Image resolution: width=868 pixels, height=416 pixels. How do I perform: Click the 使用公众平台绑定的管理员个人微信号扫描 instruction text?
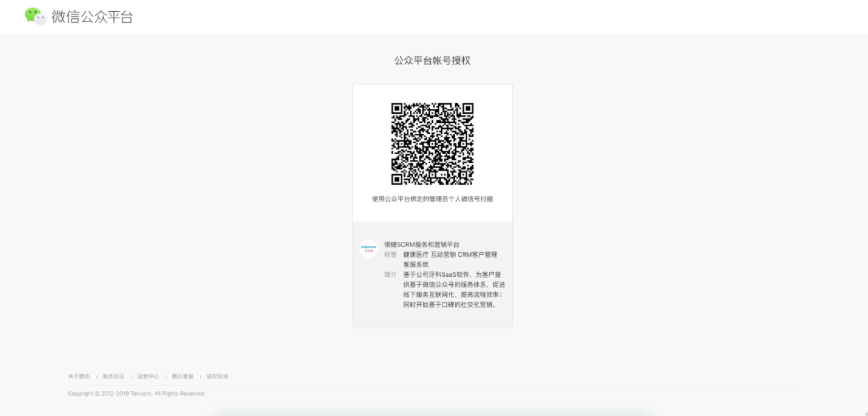tap(432, 199)
